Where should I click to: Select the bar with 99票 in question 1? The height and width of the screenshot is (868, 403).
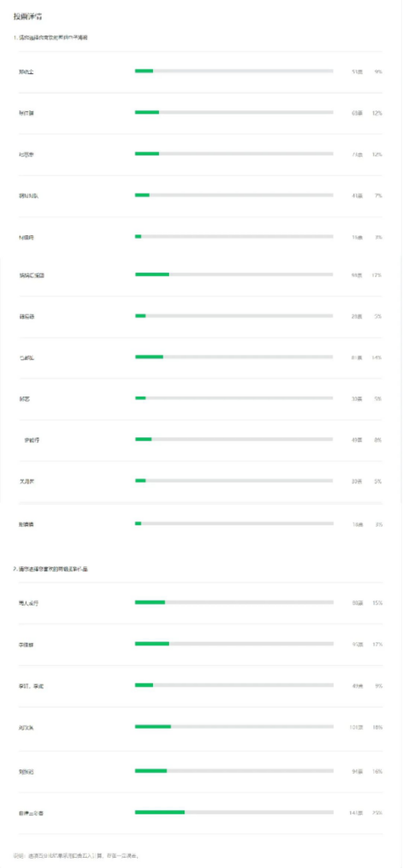(x=234, y=274)
